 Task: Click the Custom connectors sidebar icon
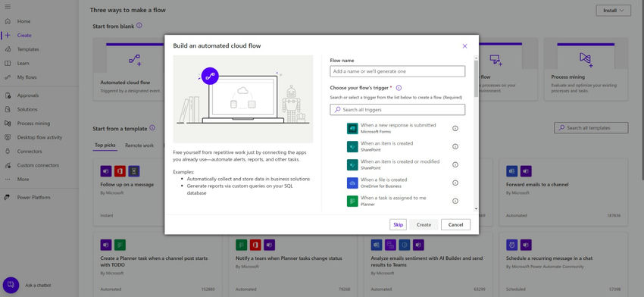coord(8,165)
